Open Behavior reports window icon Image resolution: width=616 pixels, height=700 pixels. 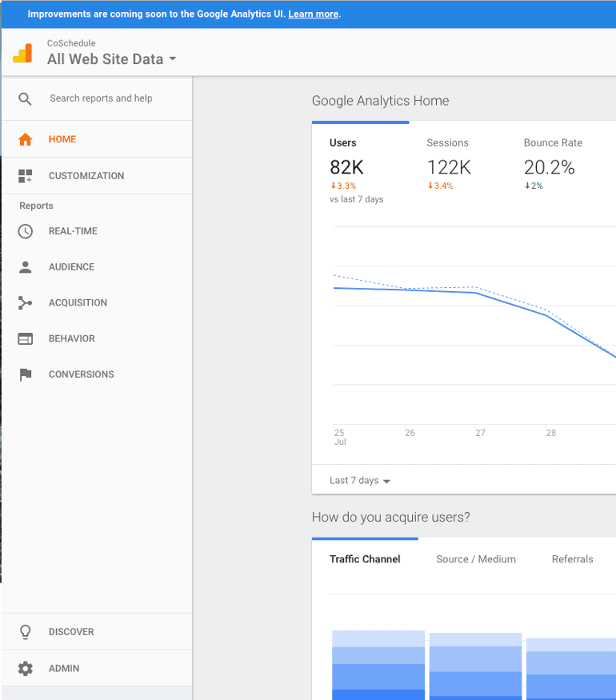(26, 339)
